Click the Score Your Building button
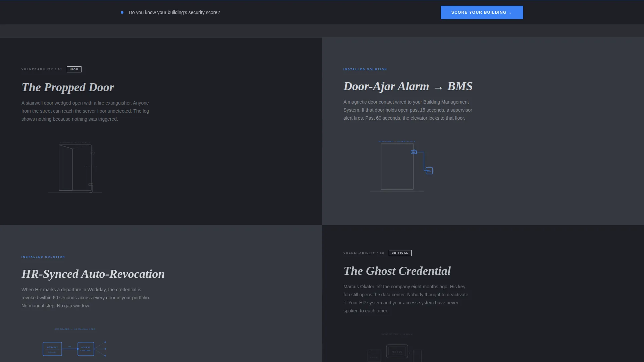The image size is (644, 362). 482,12
